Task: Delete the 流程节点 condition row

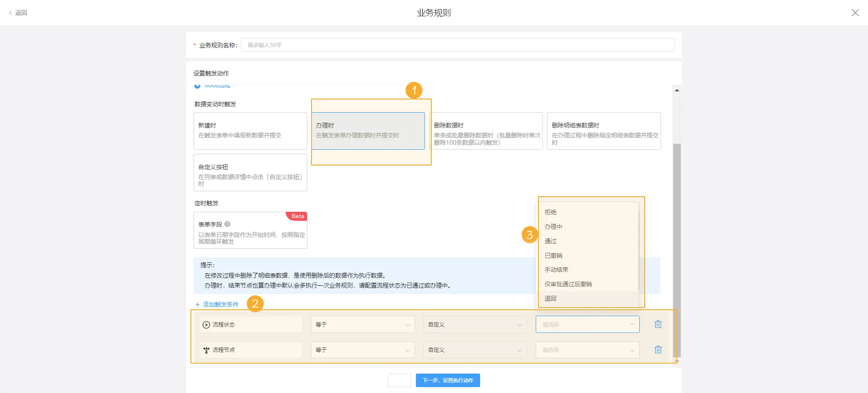Action: (x=658, y=350)
